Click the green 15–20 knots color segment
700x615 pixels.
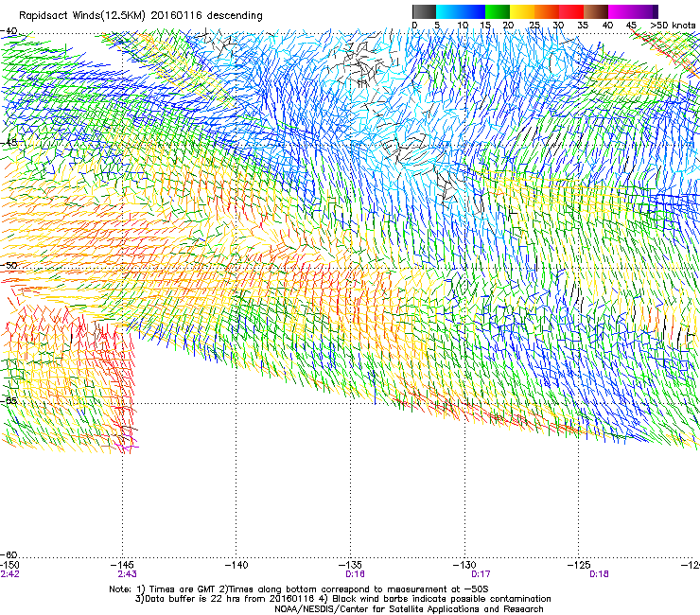point(498,11)
